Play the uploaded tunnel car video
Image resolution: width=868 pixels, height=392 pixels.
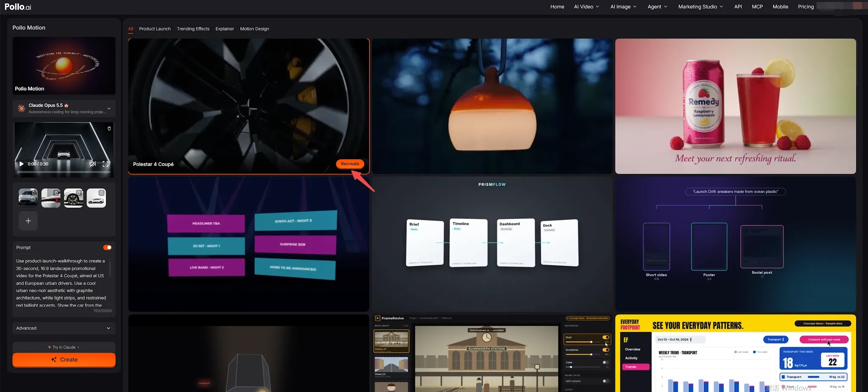[x=21, y=164]
